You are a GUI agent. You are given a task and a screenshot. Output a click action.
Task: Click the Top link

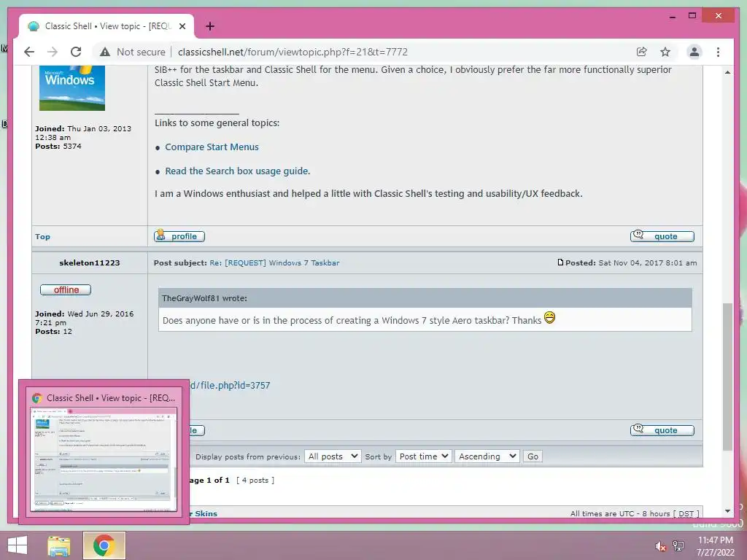[x=42, y=237]
